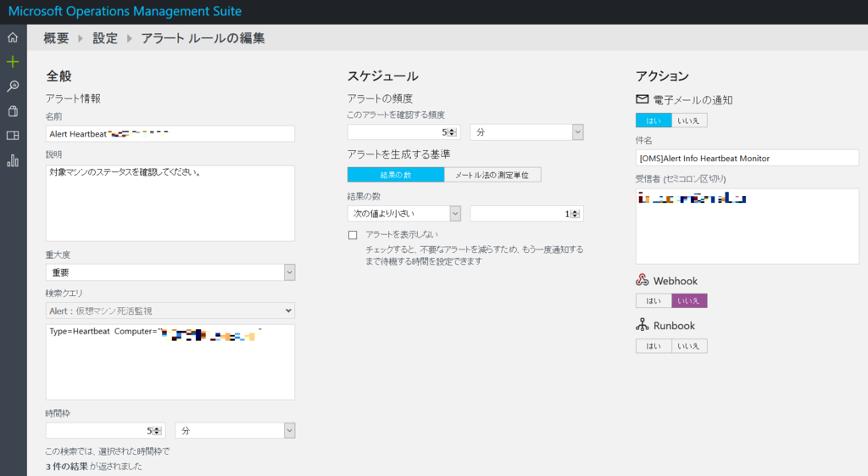The width and height of the screenshot is (868, 476).
Task: Open the dashboard view icon in sidebar
Action: point(13,136)
